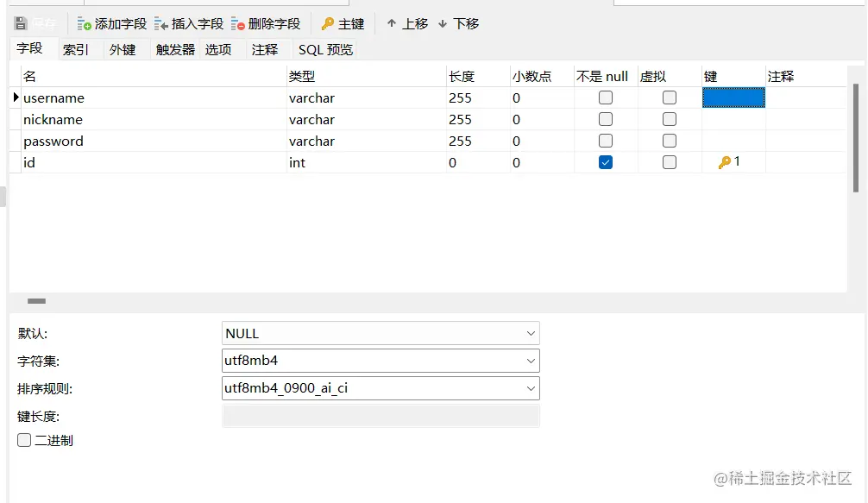Click the horizontal scrollbar thumb below table

(36, 301)
